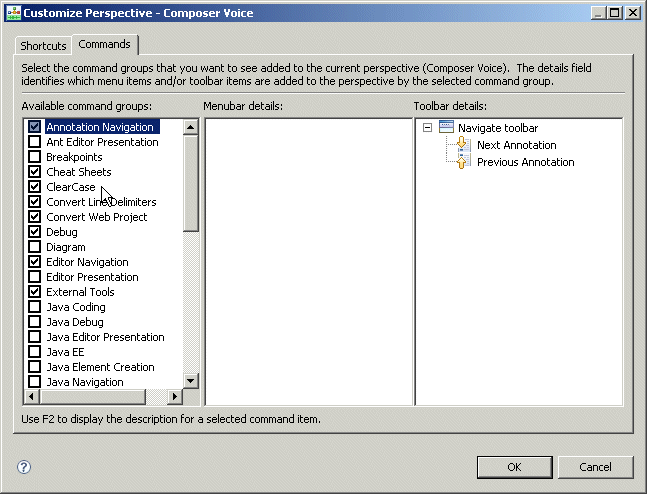Image resolution: width=647 pixels, height=494 pixels.
Task: Collapse the Navigate toolbar tree node
Action: pos(428,128)
